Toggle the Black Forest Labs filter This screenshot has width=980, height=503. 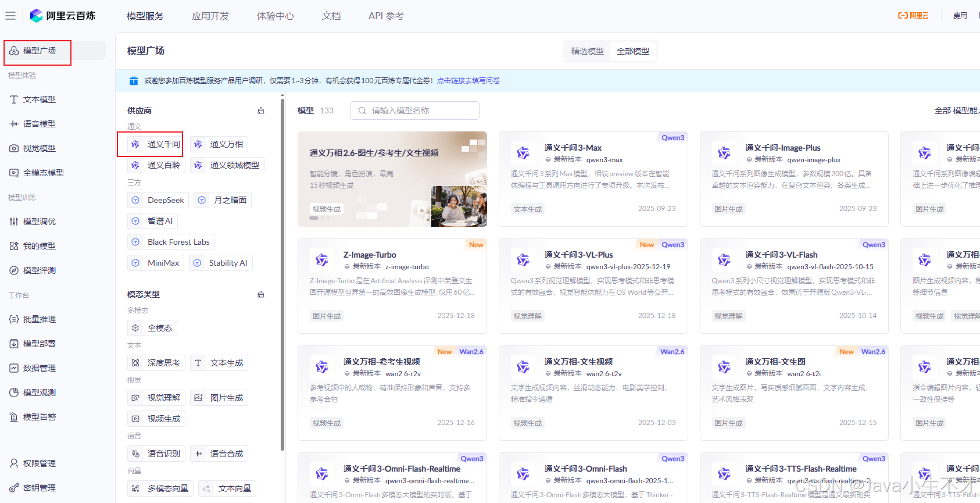pyautogui.click(x=171, y=242)
